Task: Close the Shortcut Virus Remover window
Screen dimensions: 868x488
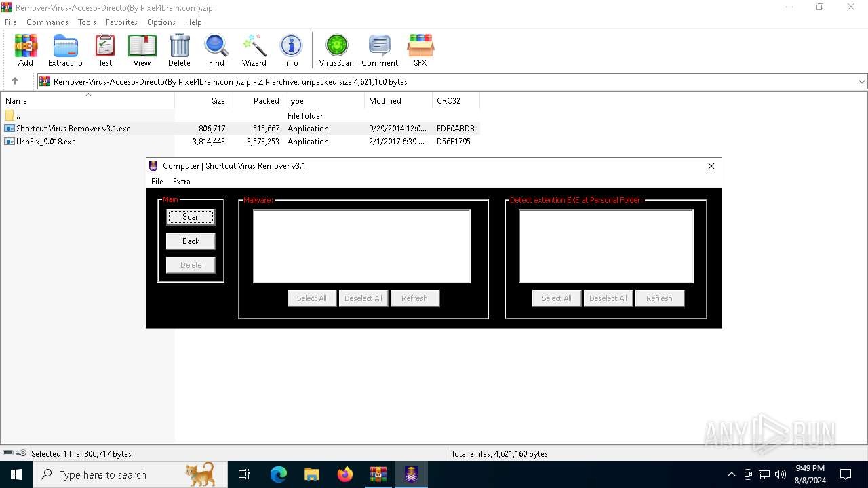Action: click(711, 166)
